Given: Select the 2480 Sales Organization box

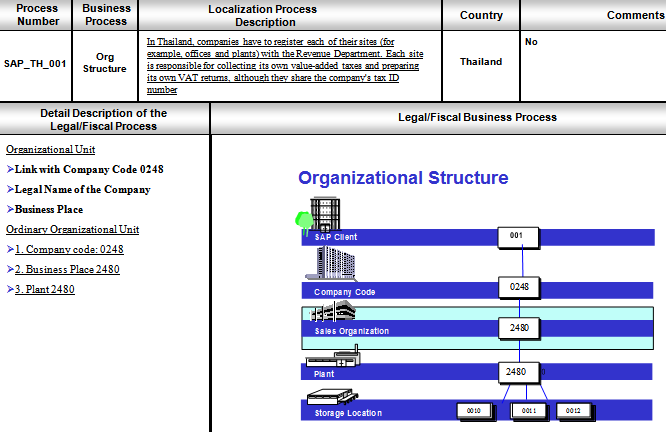Looking at the screenshot, I should (x=519, y=328).
